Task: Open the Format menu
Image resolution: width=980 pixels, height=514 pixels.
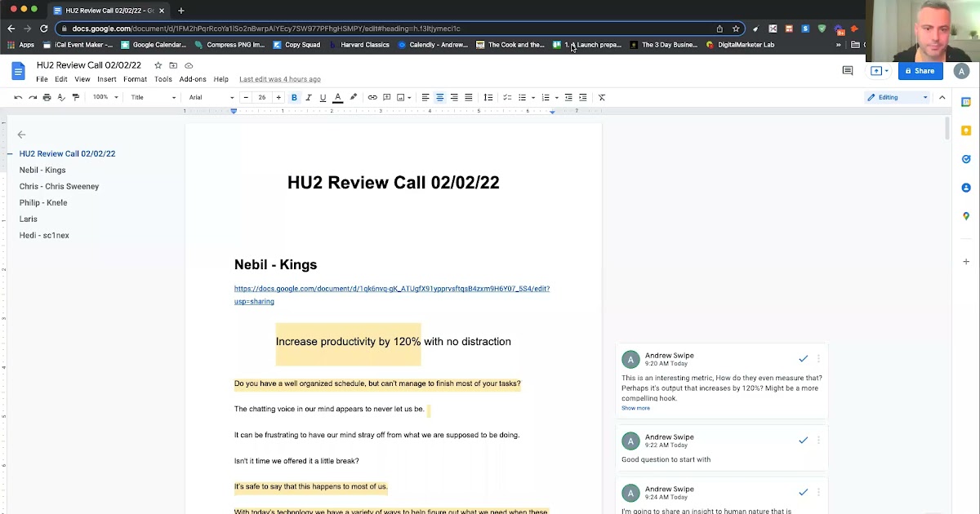Action: tap(135, 79)
